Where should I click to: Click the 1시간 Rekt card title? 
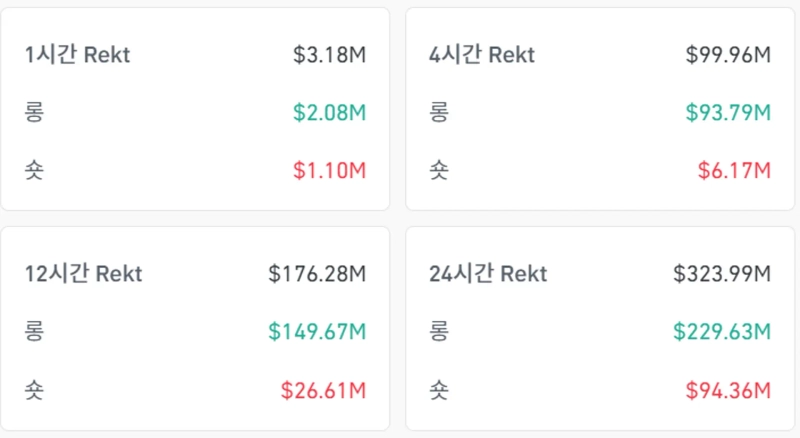click(77, 55)
